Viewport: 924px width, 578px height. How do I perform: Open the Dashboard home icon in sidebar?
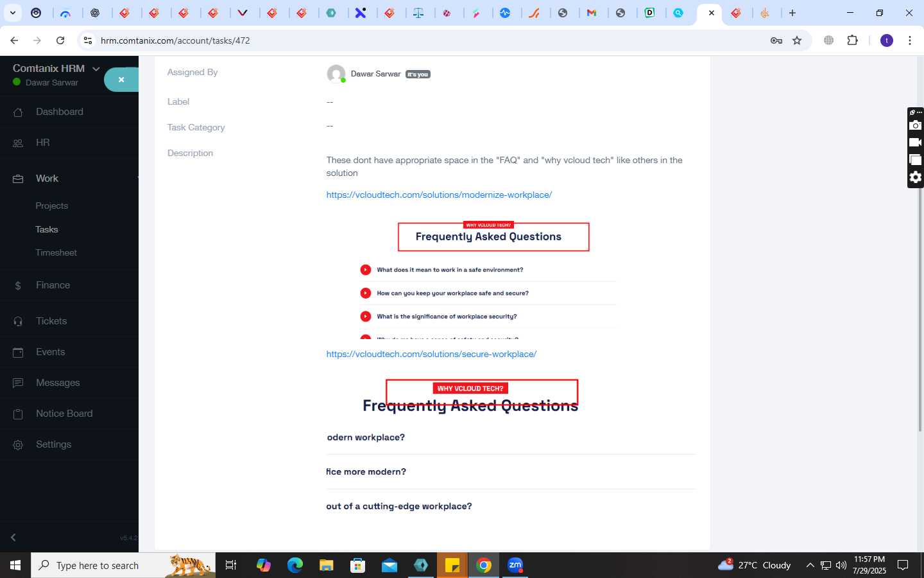[x=18, y=112]
